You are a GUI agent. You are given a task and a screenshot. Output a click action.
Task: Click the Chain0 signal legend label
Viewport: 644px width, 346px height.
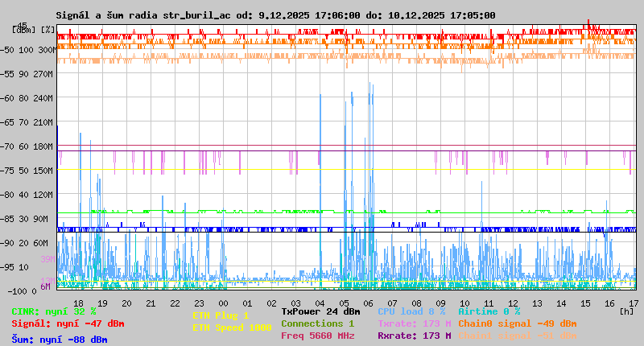click(x=517, y=323)
